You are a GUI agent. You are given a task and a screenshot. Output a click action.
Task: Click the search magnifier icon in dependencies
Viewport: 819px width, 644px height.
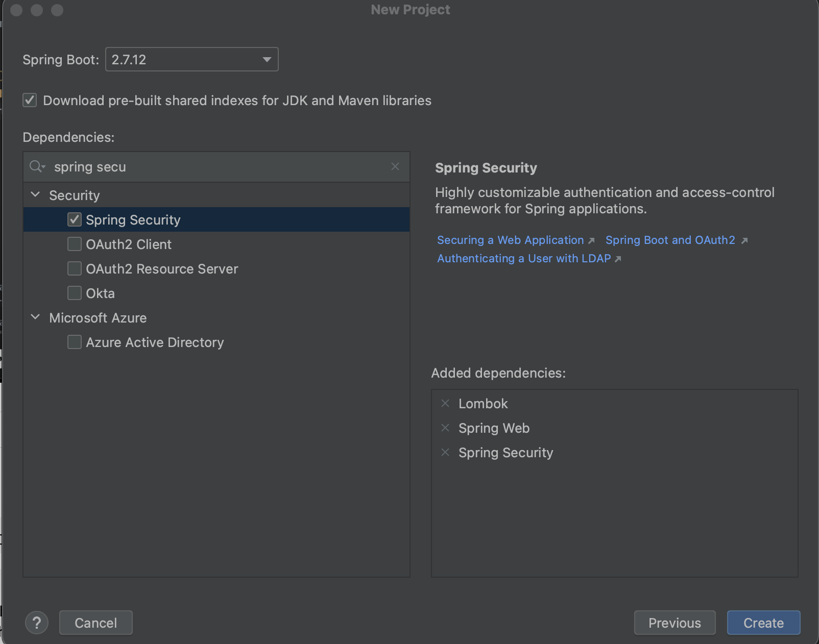(x=37, y=166)
